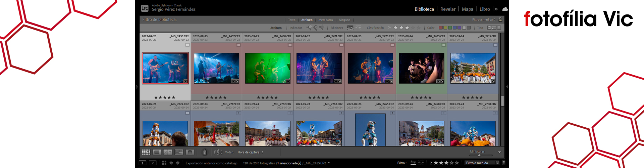Screen dimensions: 644x168
Task: Click the Lrc application logo
Action: pos(145,8)
